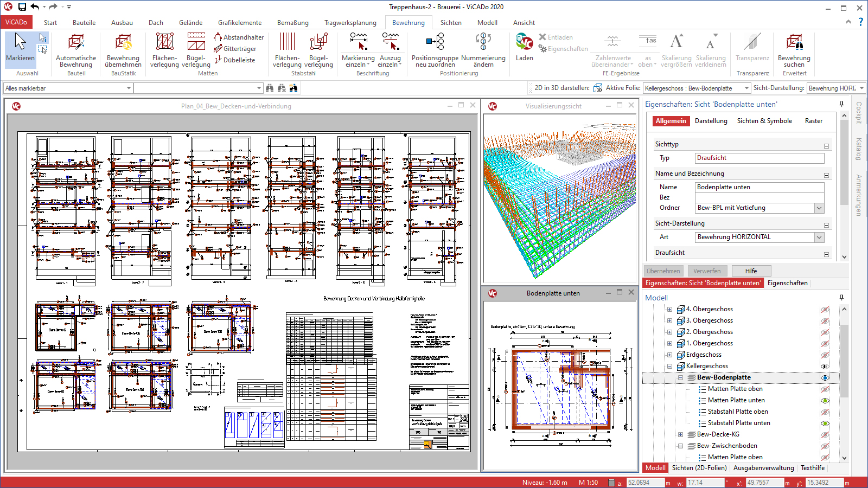Insert a Gitterträger
The height and width of the screenshot is (488, 868).
(235, 49)
